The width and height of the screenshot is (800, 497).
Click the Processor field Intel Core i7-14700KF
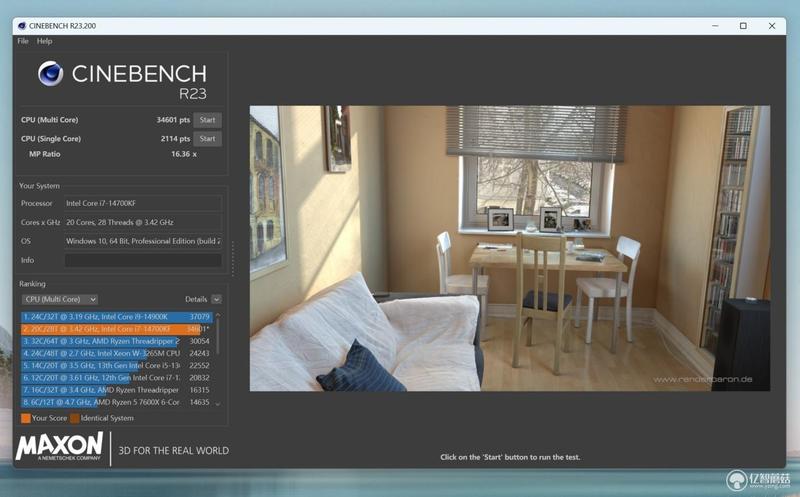click(143, 203)
